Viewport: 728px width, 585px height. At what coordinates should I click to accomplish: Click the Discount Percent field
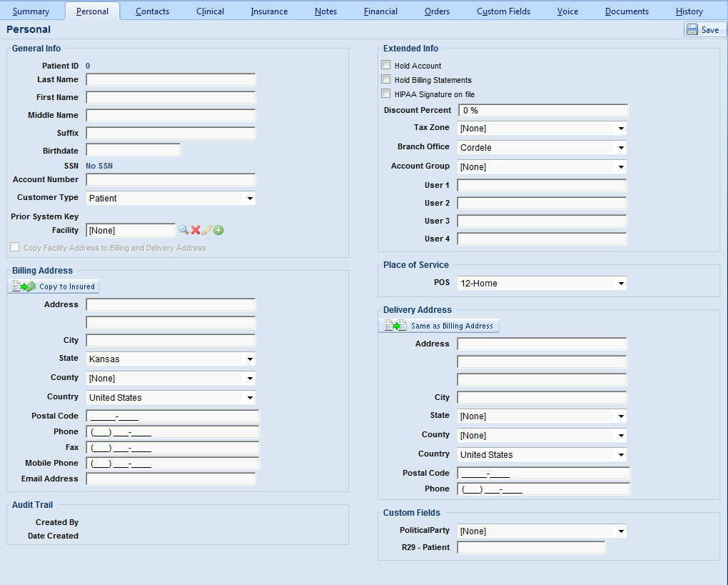[541, 111]
